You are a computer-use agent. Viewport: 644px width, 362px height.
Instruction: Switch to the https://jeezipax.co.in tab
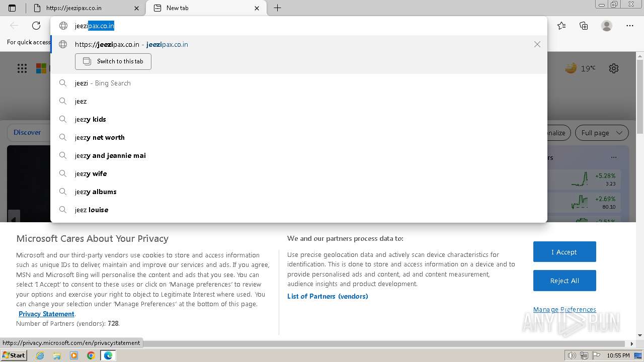point(86,8)
